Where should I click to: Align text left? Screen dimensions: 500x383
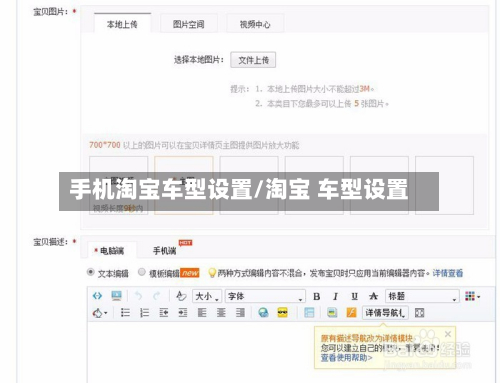point(202,313)
